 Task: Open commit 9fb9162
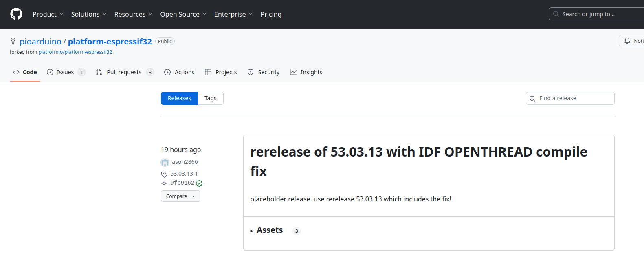click(x=182, y=183)
